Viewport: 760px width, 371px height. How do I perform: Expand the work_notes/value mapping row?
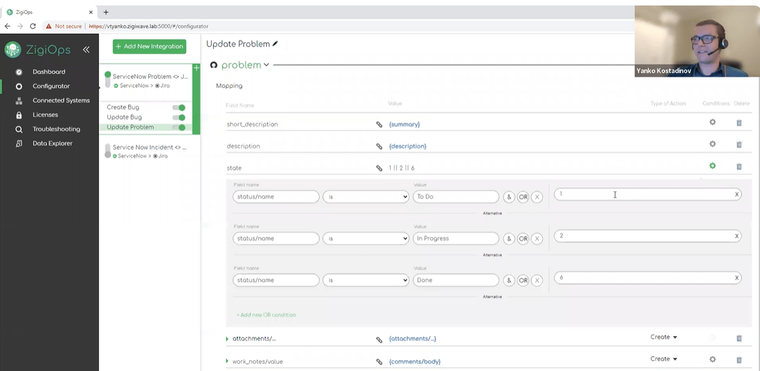227,361
